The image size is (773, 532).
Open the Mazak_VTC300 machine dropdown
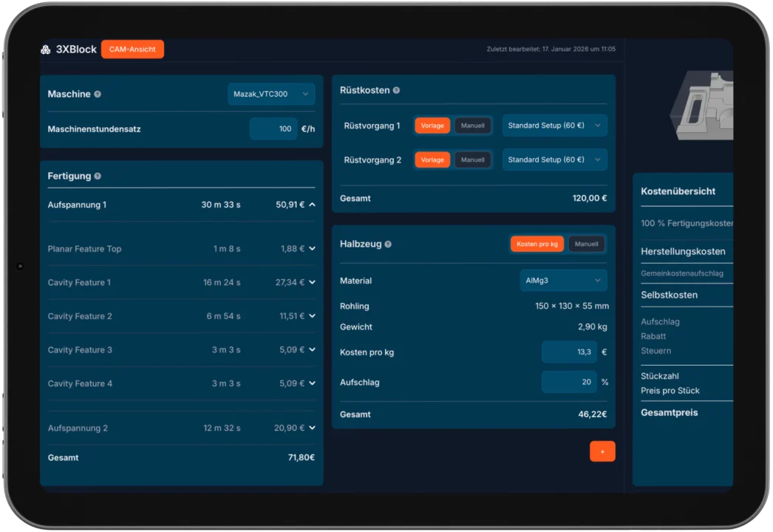pyautogui.click(x=271, y=94)
